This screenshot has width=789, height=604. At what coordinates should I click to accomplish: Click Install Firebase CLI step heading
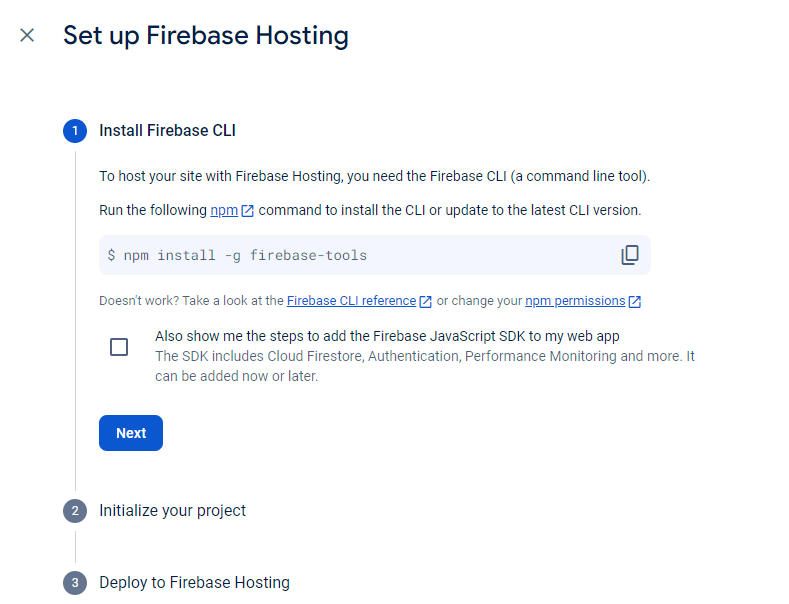click(167, 130)
